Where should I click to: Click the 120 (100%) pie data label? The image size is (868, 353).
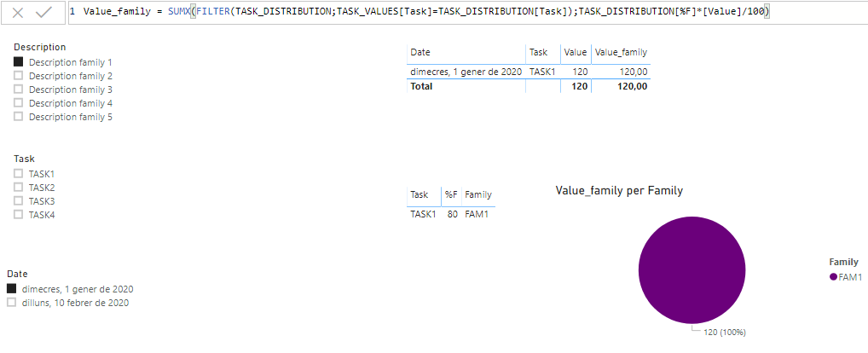pyautogui.click(x=725, y=333)
